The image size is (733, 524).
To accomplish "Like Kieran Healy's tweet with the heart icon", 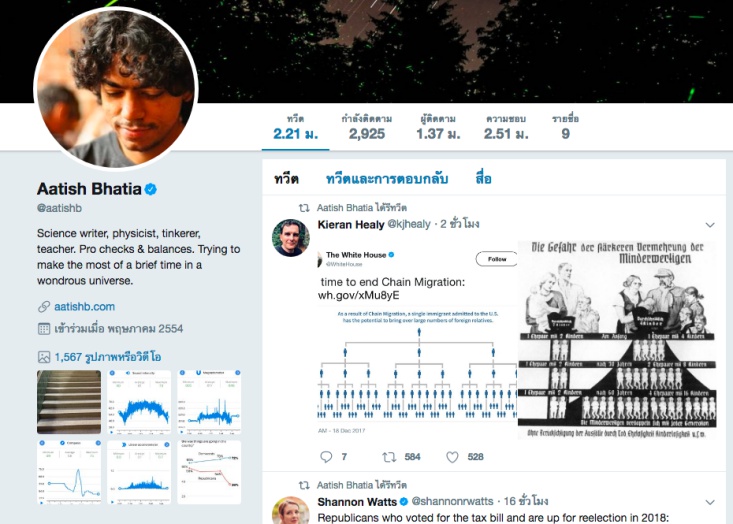I will coord(452,457).
